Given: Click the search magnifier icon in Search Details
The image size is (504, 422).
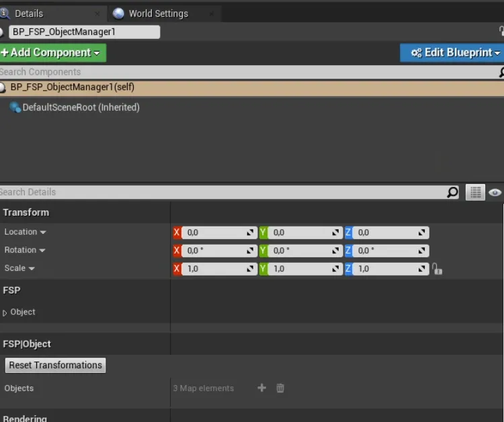Looking at the screenshot, I should pyautogui.click(x=453, y=192).
